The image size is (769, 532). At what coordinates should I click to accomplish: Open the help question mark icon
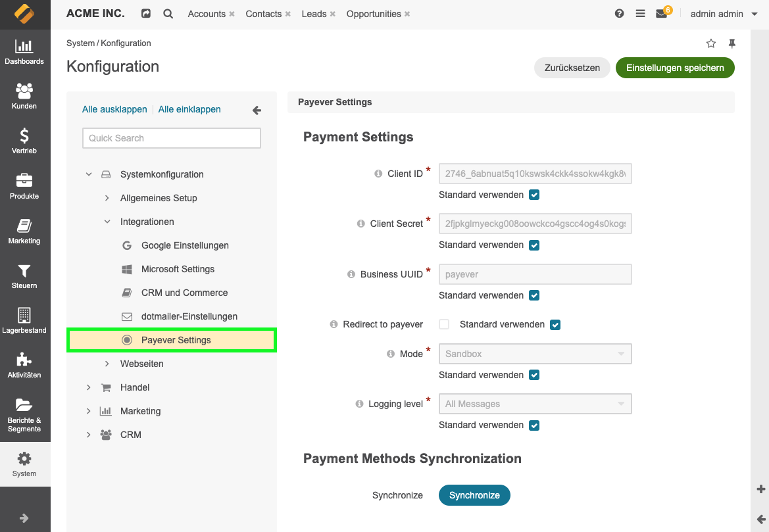pos(619,14)
